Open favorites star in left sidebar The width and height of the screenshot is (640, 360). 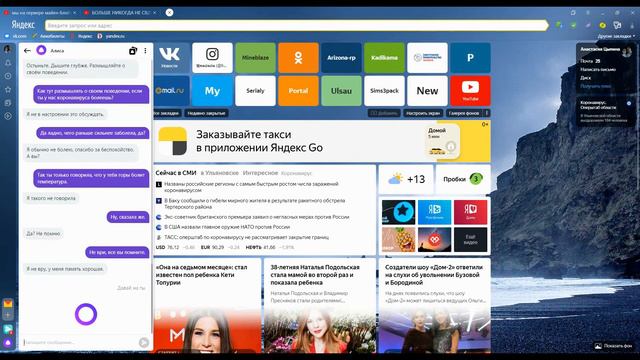(8, 89)
